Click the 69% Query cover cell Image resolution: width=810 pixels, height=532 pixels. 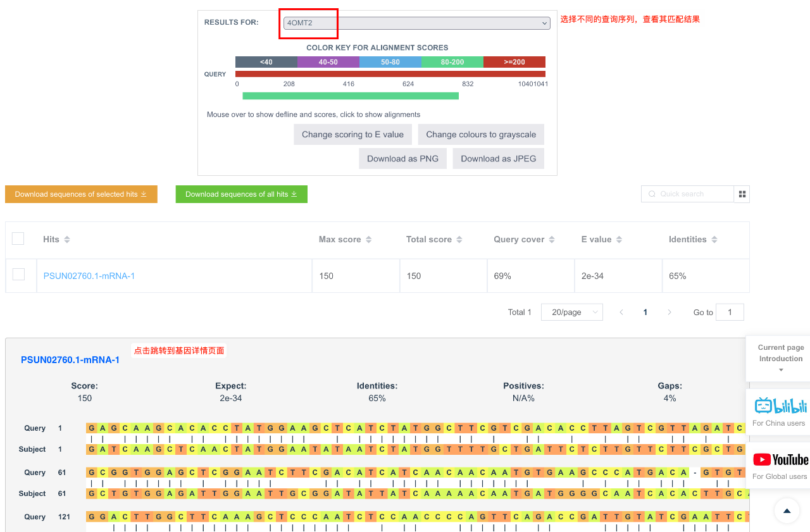point(531,276)
